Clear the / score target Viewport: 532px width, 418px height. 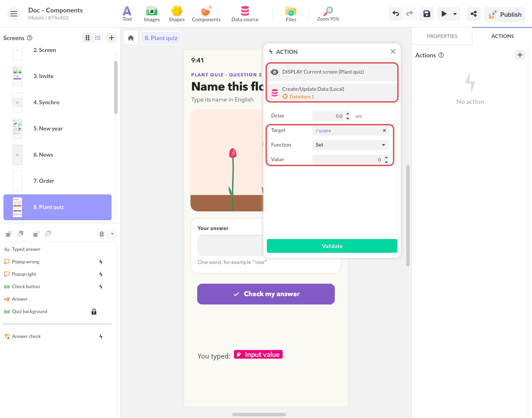(x=384, y=130)
